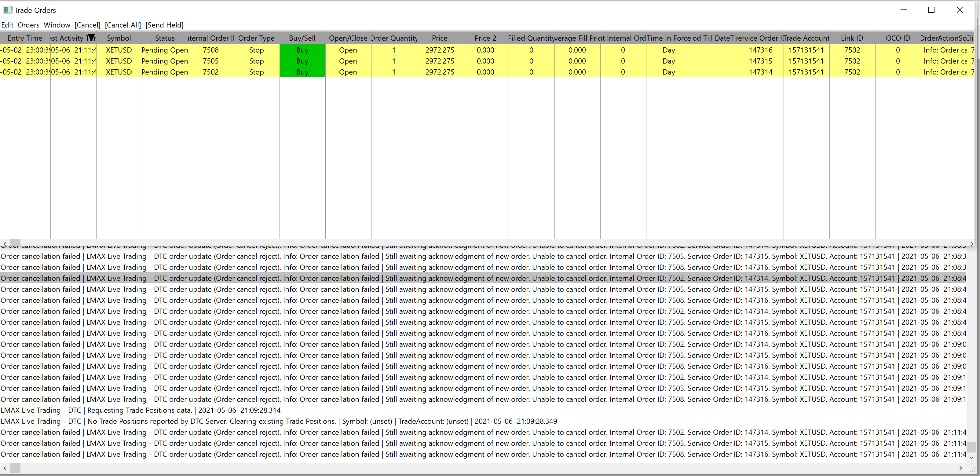Image resolution: width=980 pixels, height=476 pixels.
Task: Click bottom horizontal scrollbar right arrow
Action: (x=960, y=468)
